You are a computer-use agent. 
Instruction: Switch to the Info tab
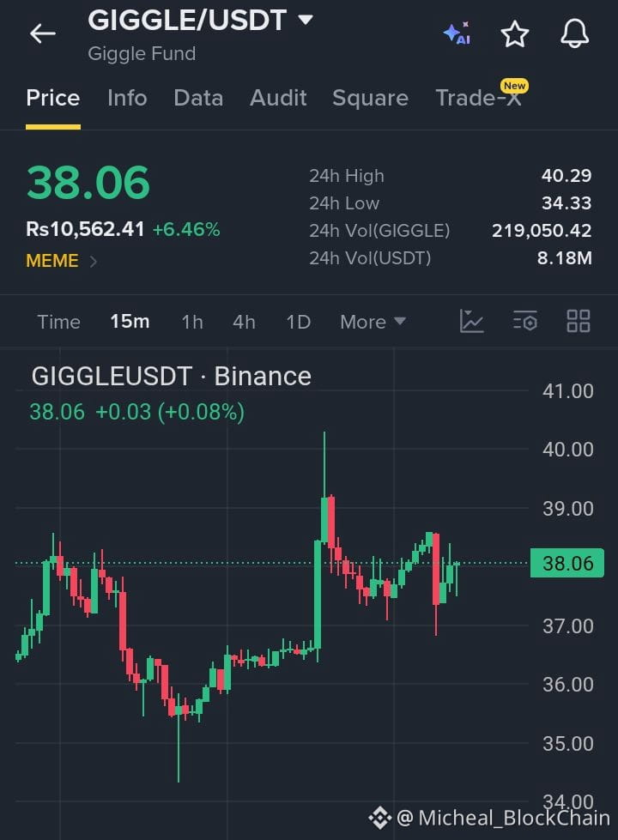127,98
